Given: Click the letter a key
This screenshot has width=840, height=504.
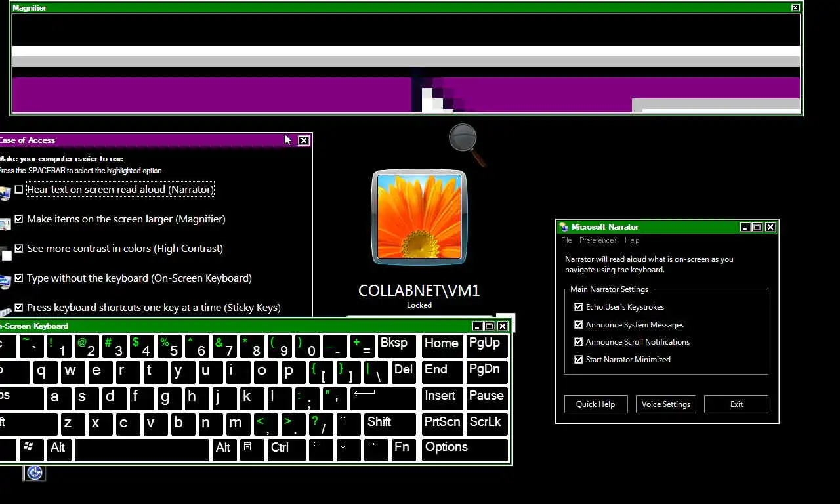Looking at the screenshot, I should (58, 398).
